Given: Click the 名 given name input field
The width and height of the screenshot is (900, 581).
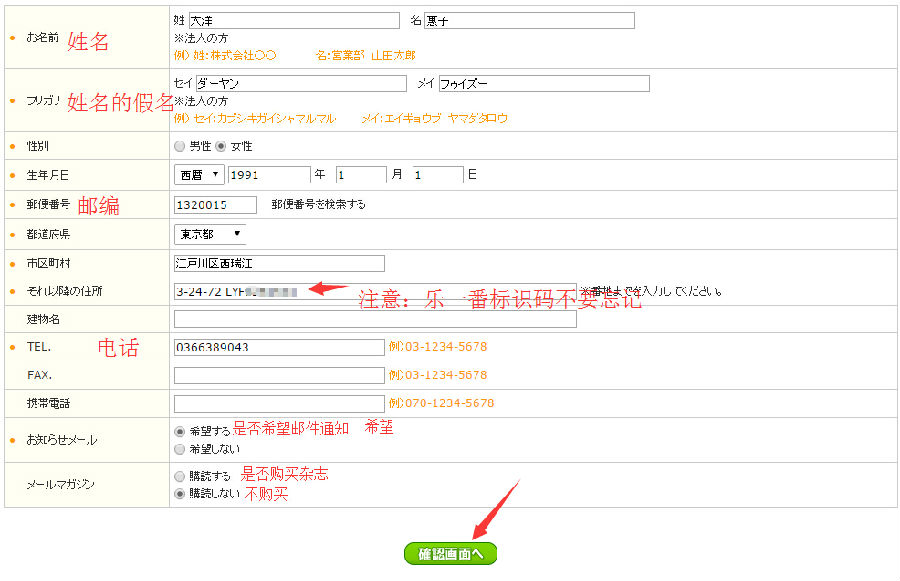Looking at the screenshot, I should pyautogui.click(x=529, y=20).
